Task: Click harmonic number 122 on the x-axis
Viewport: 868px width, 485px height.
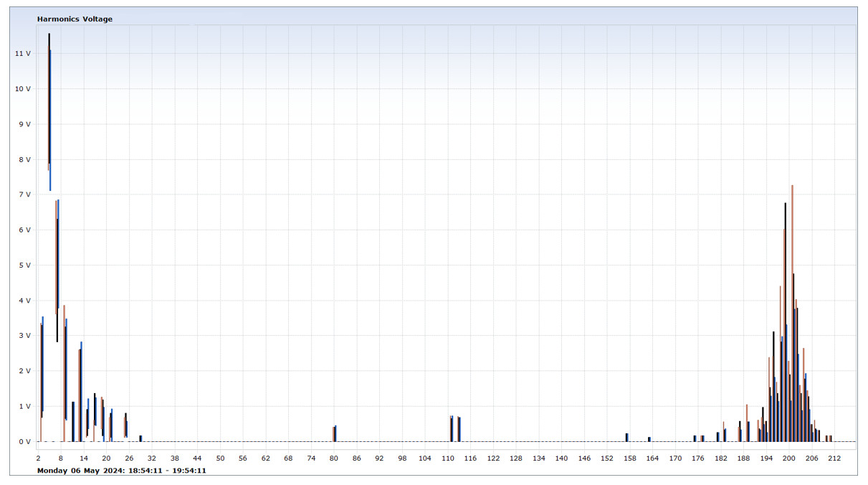Action: pos(493,458)
